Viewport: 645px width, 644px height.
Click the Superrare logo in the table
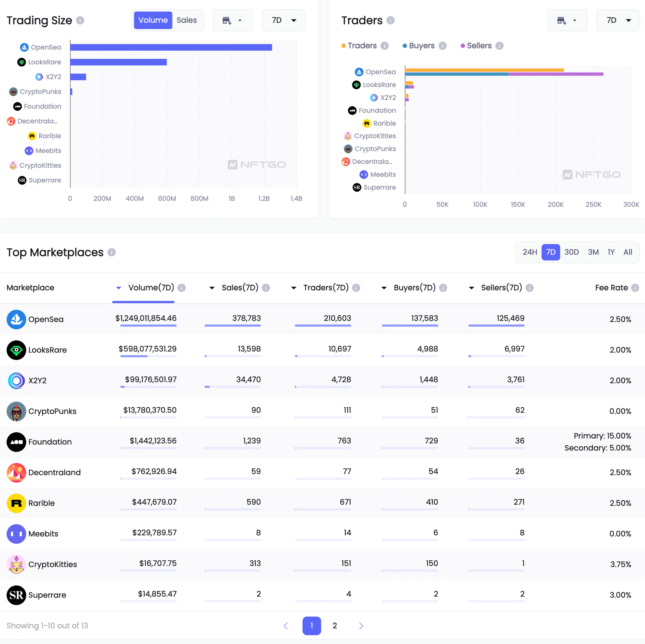tap(16, 595)
